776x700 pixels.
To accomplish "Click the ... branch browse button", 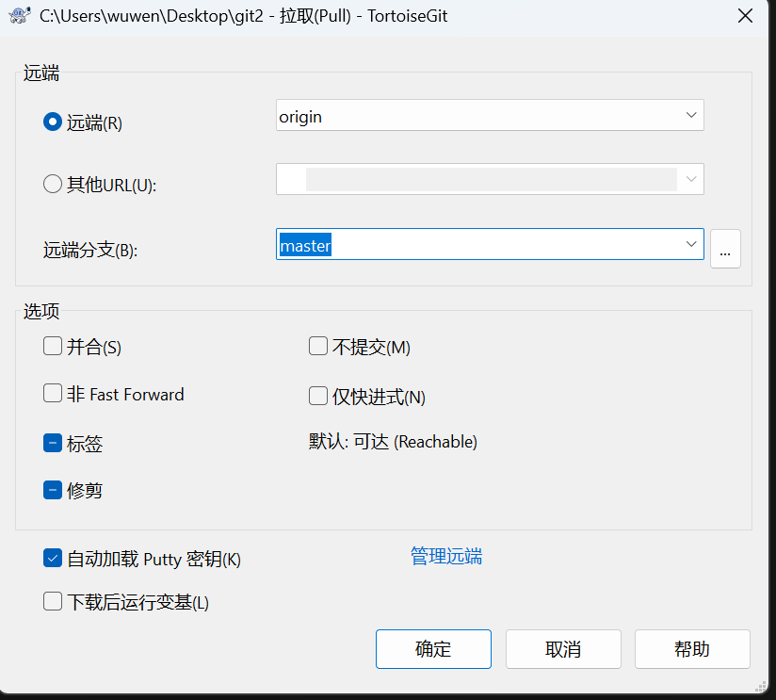I will click(725, 249).
